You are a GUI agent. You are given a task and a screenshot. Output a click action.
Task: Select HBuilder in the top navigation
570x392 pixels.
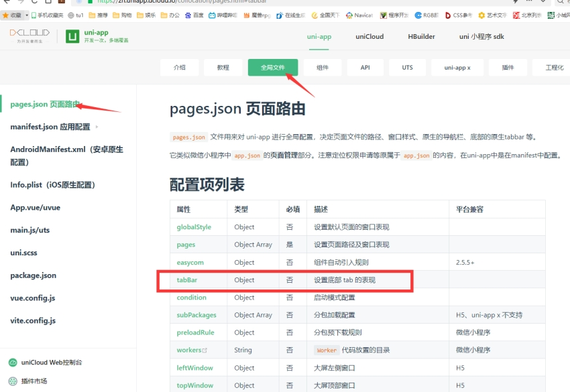[421, 37]
